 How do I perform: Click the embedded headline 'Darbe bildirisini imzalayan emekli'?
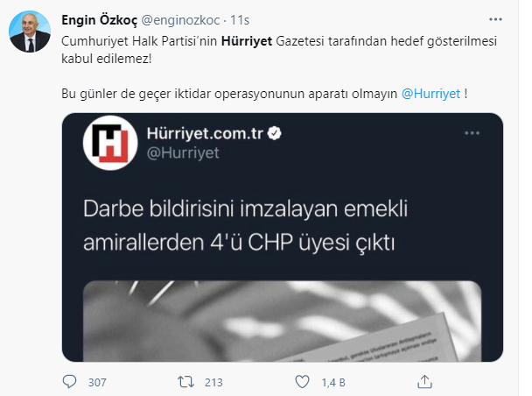pyautogui.click(x=245, y=209)
